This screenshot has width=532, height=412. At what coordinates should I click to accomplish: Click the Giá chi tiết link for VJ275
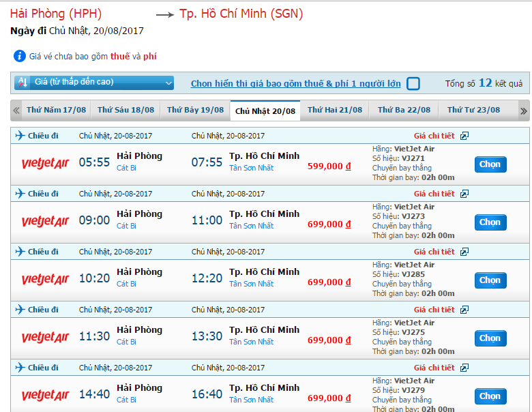[x=434, y=310]
